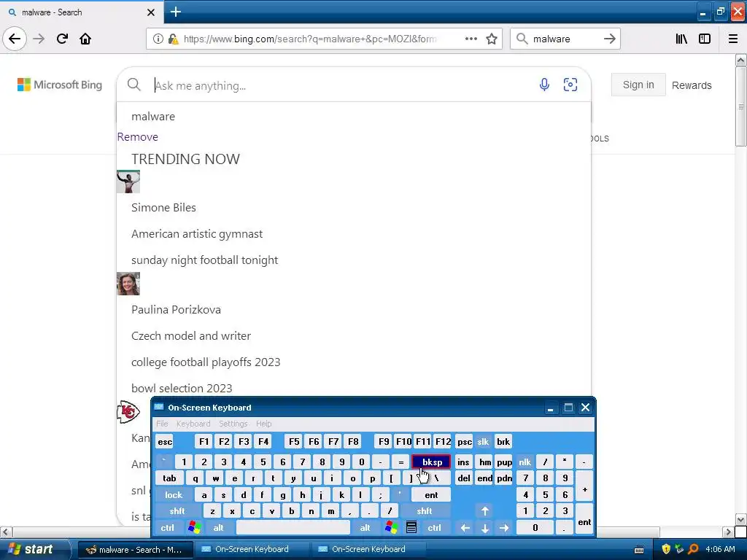Viewport: 747px width, 560px height.
Task: Open the Firefox hamburger menu
Action: click(732, 39)
